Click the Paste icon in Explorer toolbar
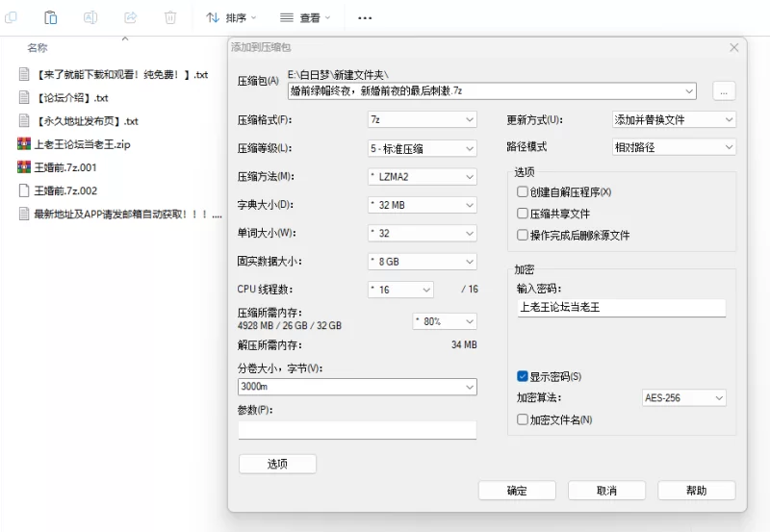 51,17
